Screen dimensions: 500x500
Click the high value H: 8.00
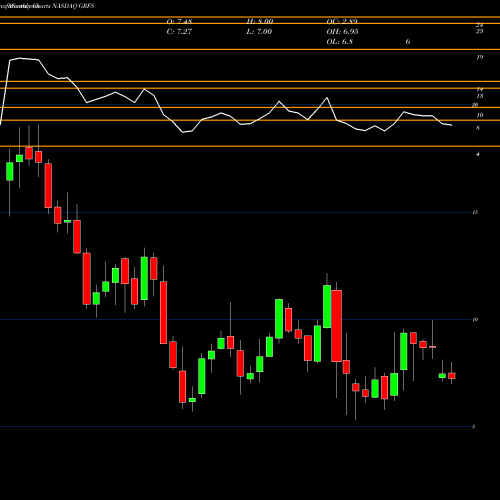coord(260,21)
